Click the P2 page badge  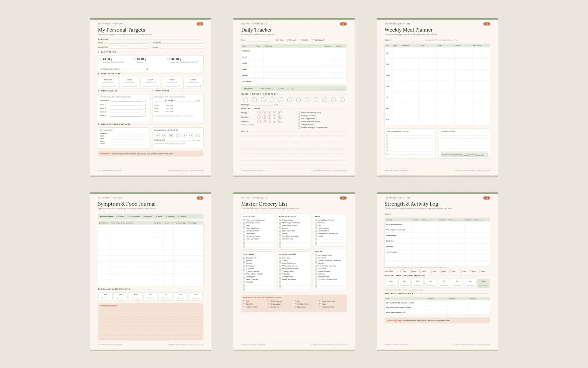(x=343, y=24)
